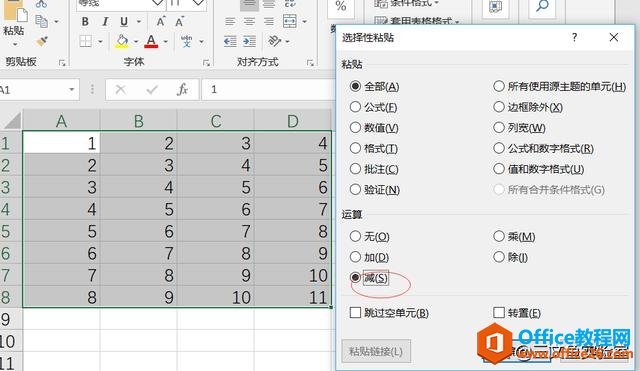Click the Select All corner triangle

[11, 120]
